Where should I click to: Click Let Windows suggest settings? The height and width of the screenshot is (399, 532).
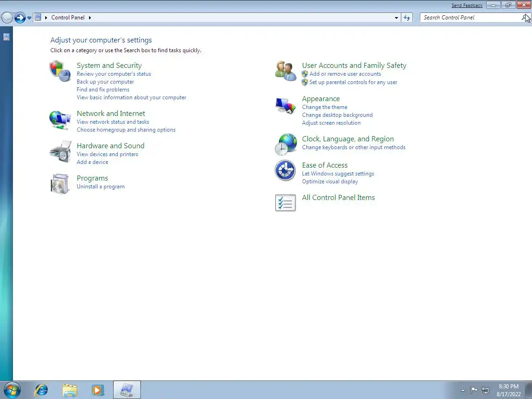[338, 174]
